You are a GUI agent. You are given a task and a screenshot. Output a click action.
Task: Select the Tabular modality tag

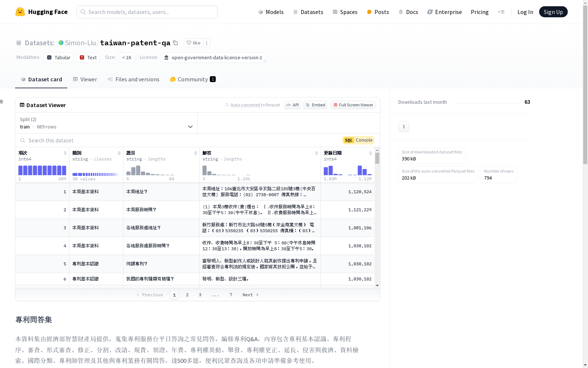[x=59, y=57]
